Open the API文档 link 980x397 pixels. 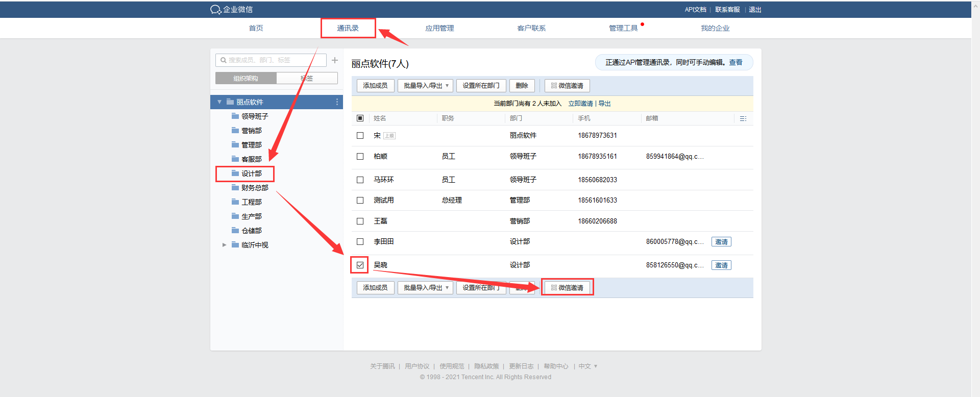[695, 10]
